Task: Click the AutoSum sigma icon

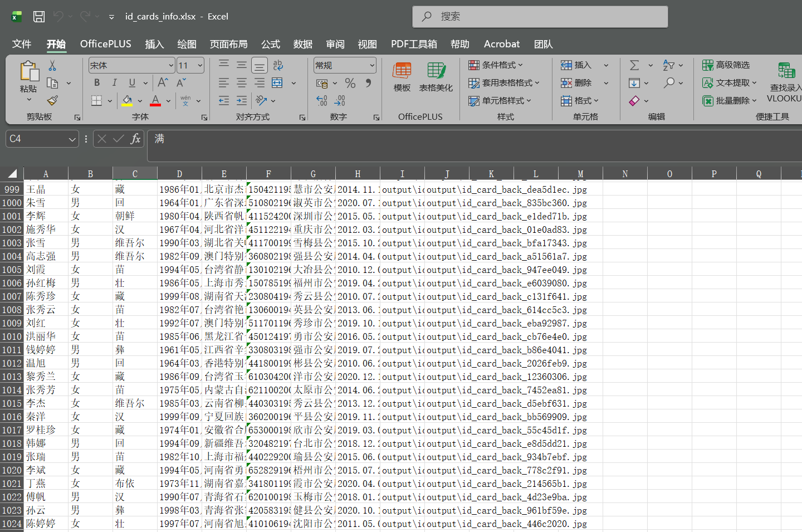Action: click(634, 65)
